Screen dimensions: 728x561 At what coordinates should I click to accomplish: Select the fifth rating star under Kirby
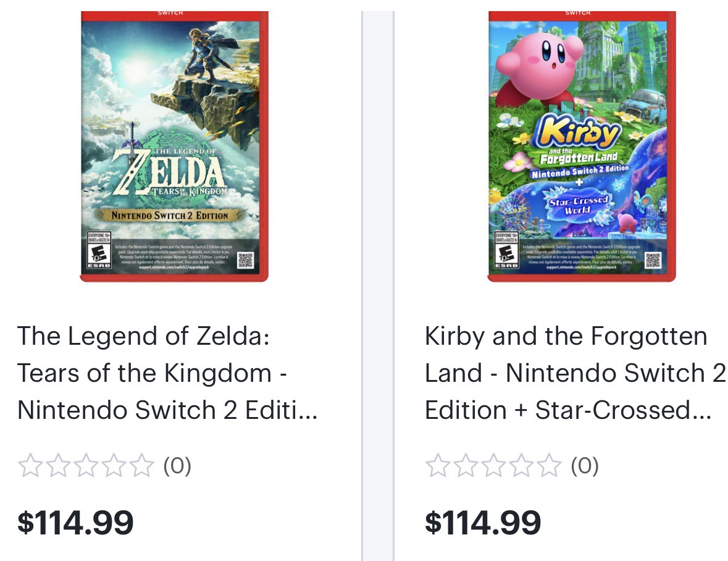click(550, 465)
